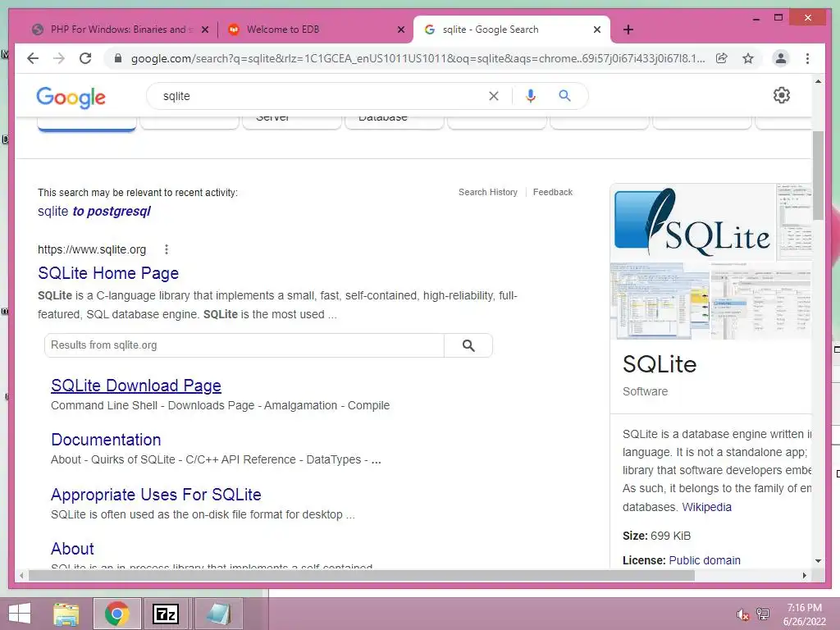The width and height of the screenshot is (840, 630).
Task: Open the About sitelink
Action: pyautogui.click(x=72, y=549)
